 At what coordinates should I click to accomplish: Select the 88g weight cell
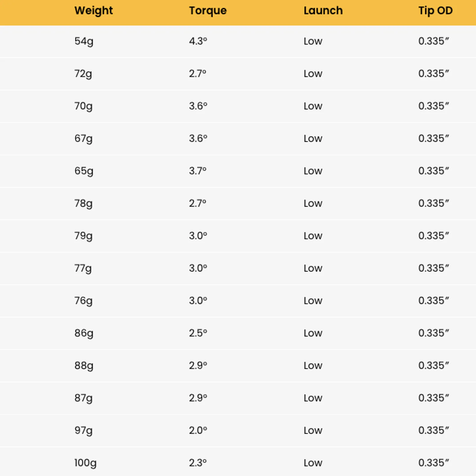pos(84,366)
